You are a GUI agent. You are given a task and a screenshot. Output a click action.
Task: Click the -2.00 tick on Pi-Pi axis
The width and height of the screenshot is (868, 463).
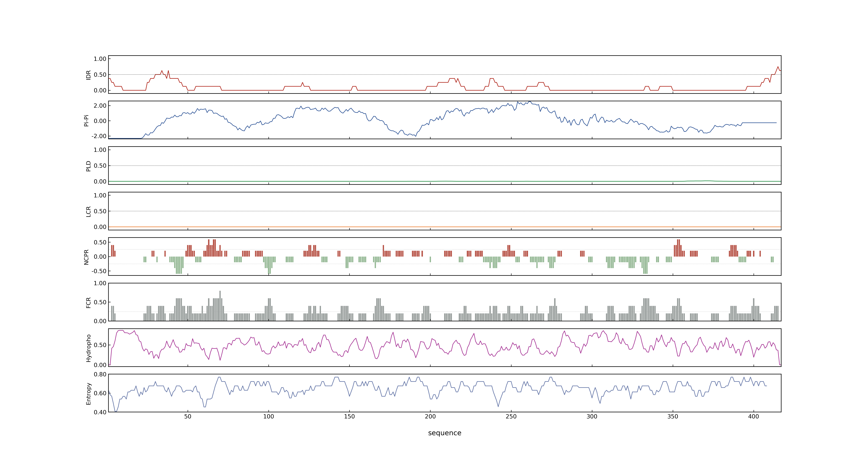(99, 136)
